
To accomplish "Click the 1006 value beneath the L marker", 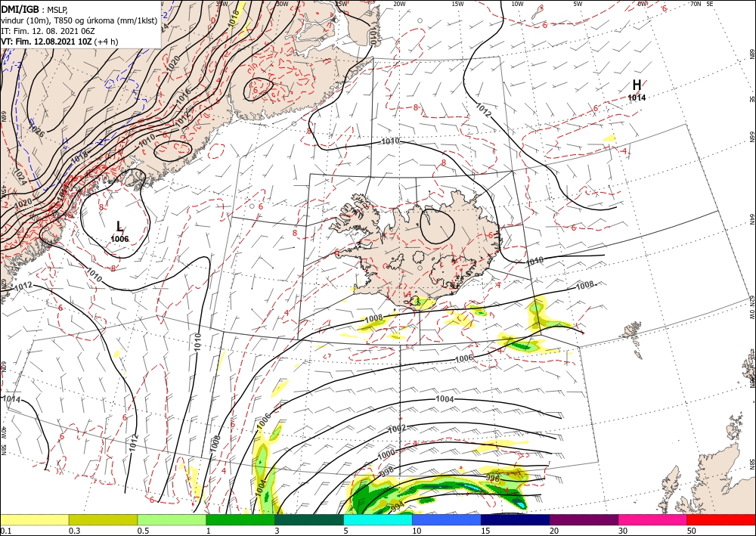I will point(119,239).
